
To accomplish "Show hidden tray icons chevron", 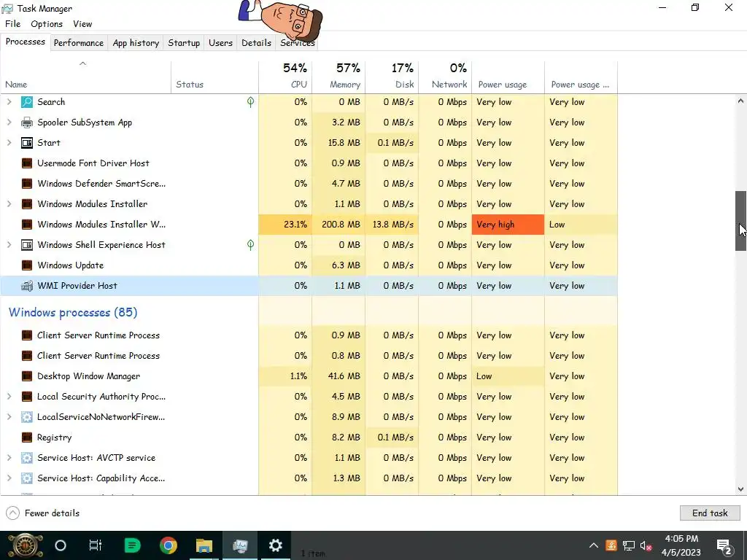I will (594, 545).
